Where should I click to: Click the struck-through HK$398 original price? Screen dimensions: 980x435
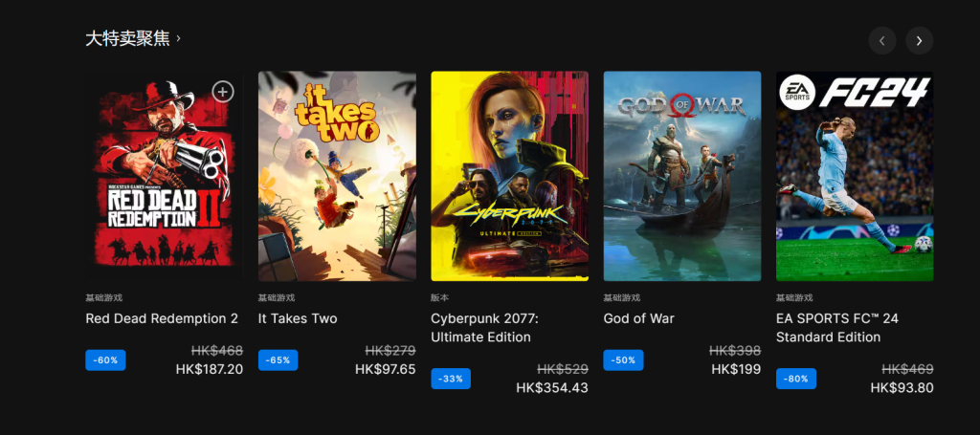pyautogui.click(x=735, y=351)
